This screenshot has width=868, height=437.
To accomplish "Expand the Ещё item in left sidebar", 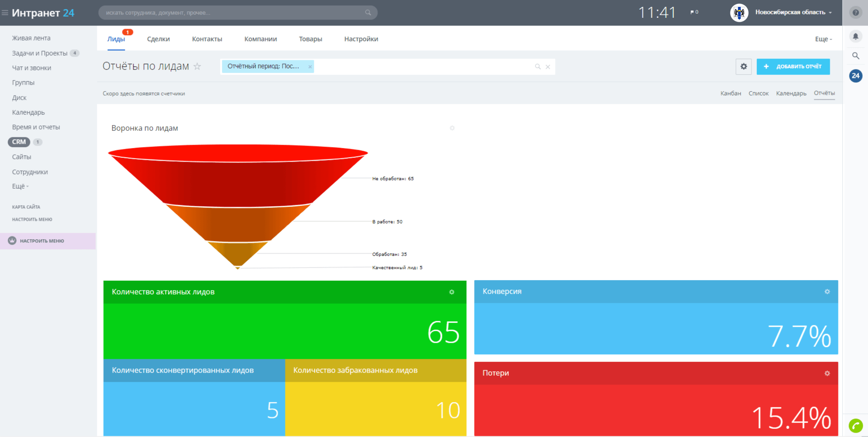I will [x=20, y=186].
